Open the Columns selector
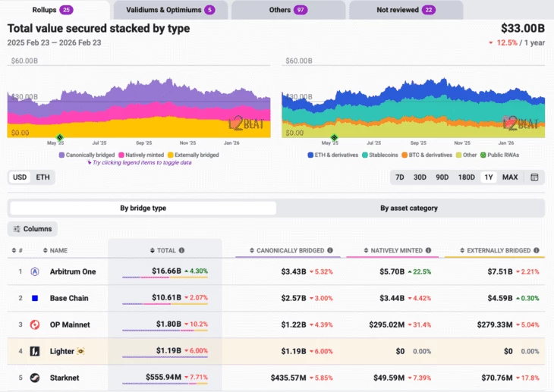The height and width of the screenshot is (392, 554). click(x=33, y=229)
